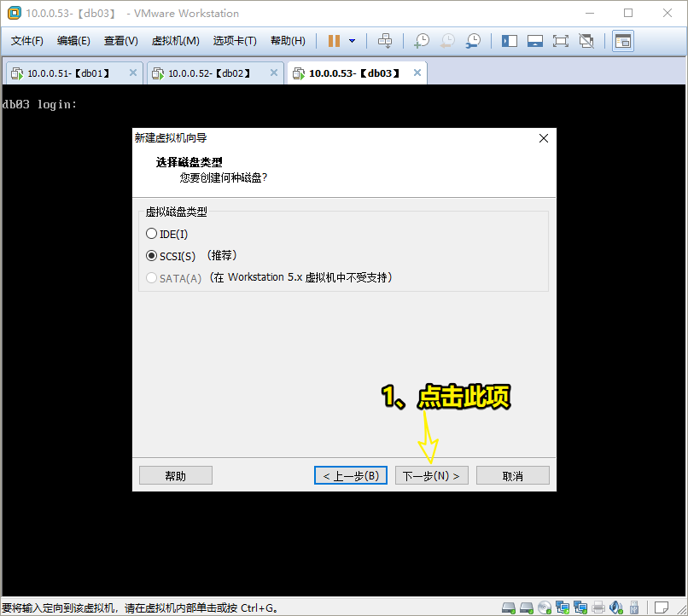Click the 取消 button in wizard
Screen dimensions: 688x616
(512, 475)
